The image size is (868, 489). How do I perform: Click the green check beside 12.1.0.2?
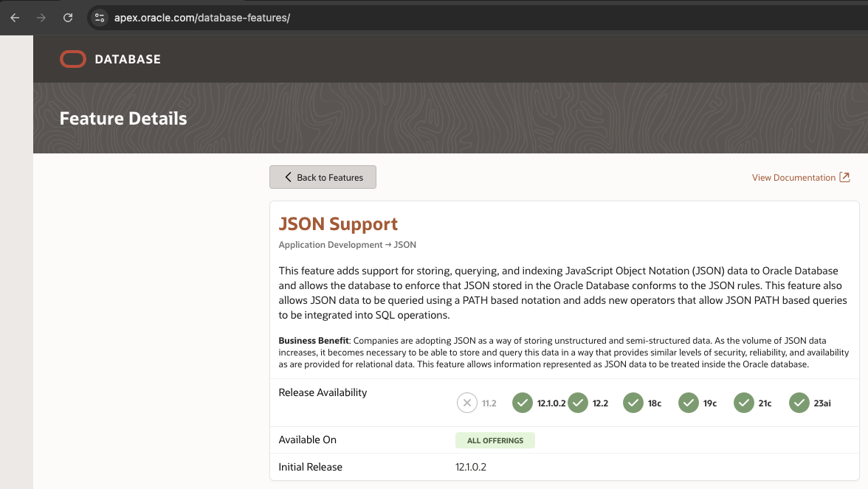[523, 403]
